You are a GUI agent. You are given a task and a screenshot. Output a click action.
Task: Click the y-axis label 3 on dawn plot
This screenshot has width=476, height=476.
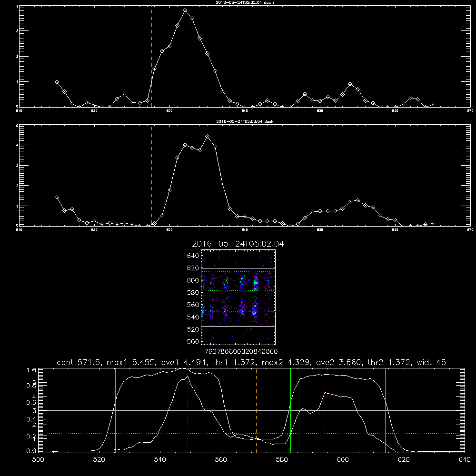coord(17,31)
